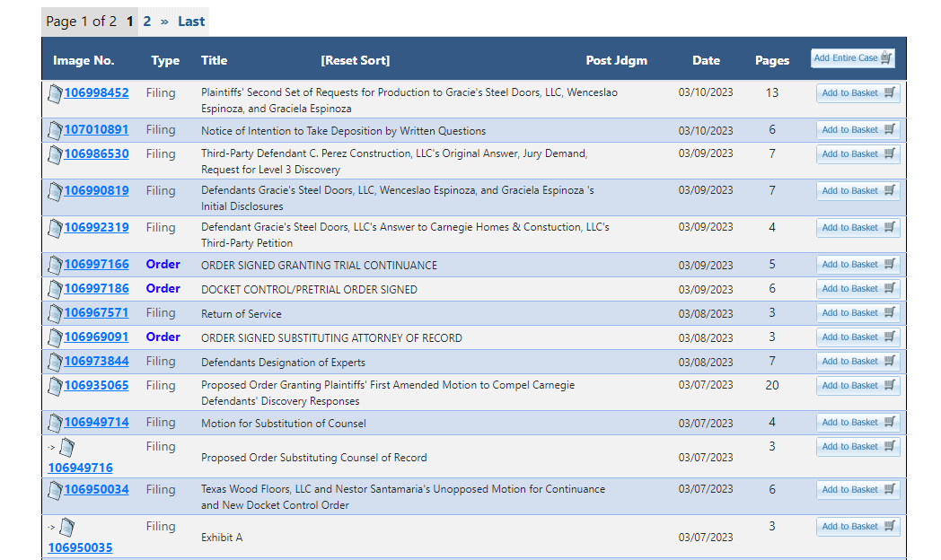Add entire case to basket

tap(853, 58)
